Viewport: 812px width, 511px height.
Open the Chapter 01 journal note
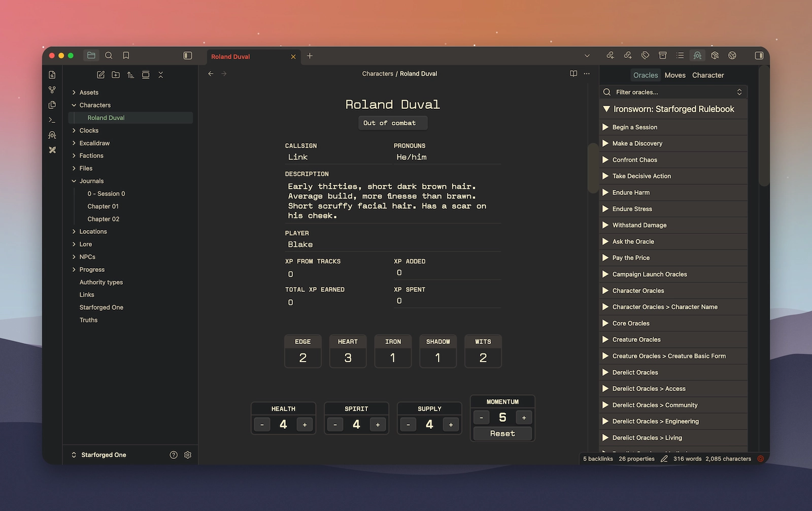point(103,206)
